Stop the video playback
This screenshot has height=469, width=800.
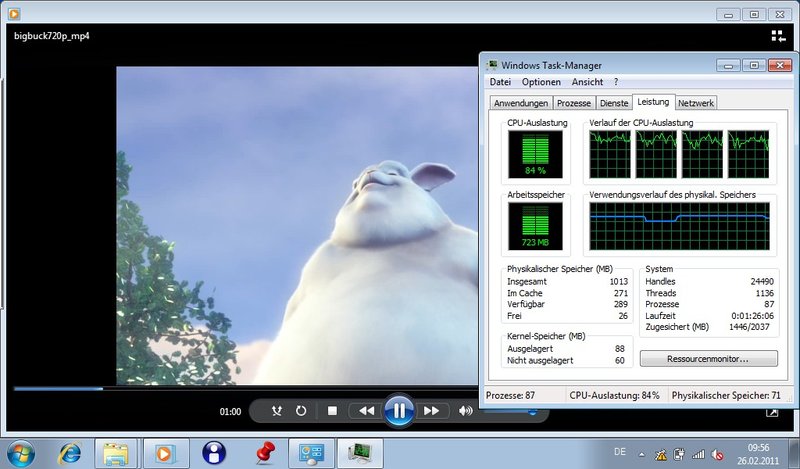[x=332, y=411]
